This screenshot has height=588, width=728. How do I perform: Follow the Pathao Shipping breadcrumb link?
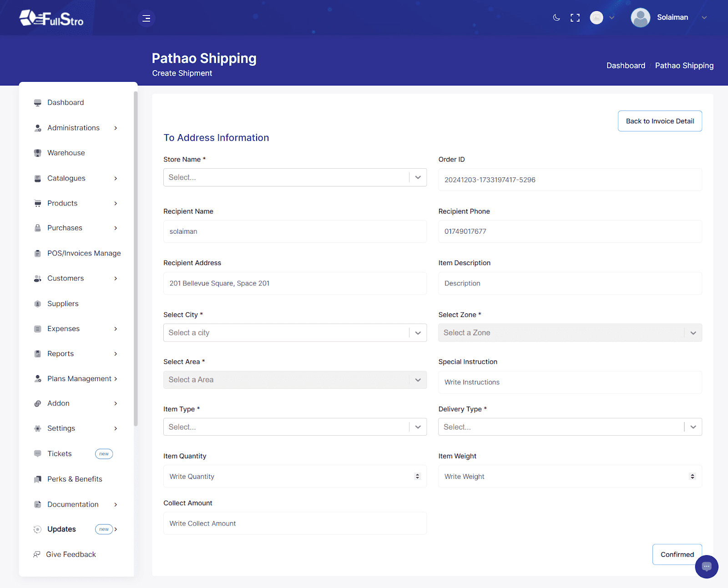tap(684, 65)
